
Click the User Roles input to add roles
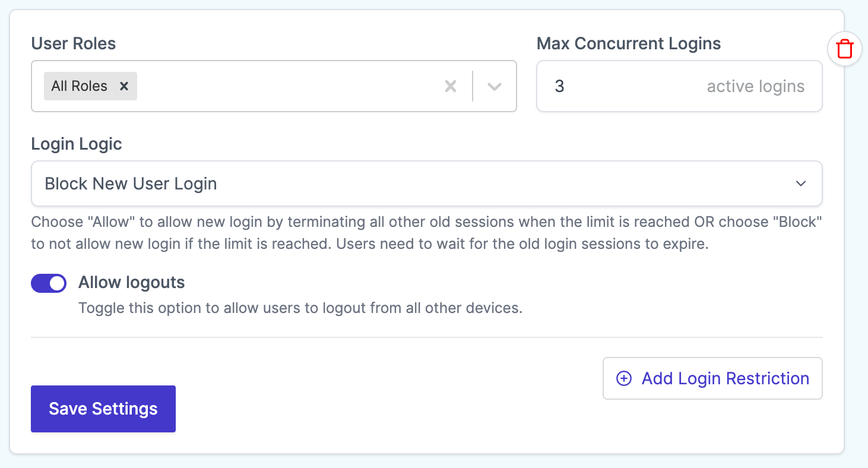[285, 86]
